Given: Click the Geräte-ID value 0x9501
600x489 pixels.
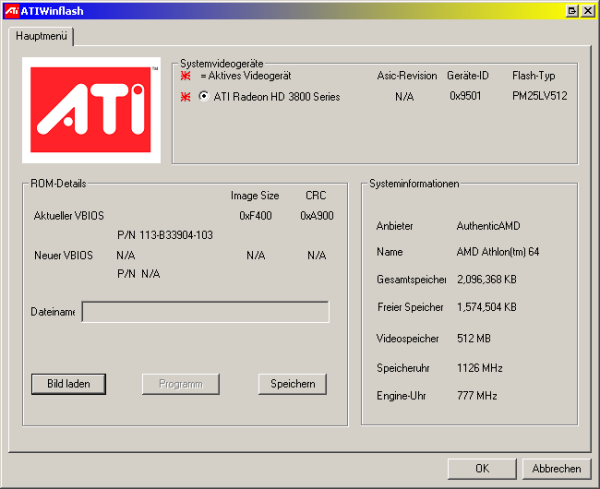Looking at the screenshot, I should (x=465, y=96).
